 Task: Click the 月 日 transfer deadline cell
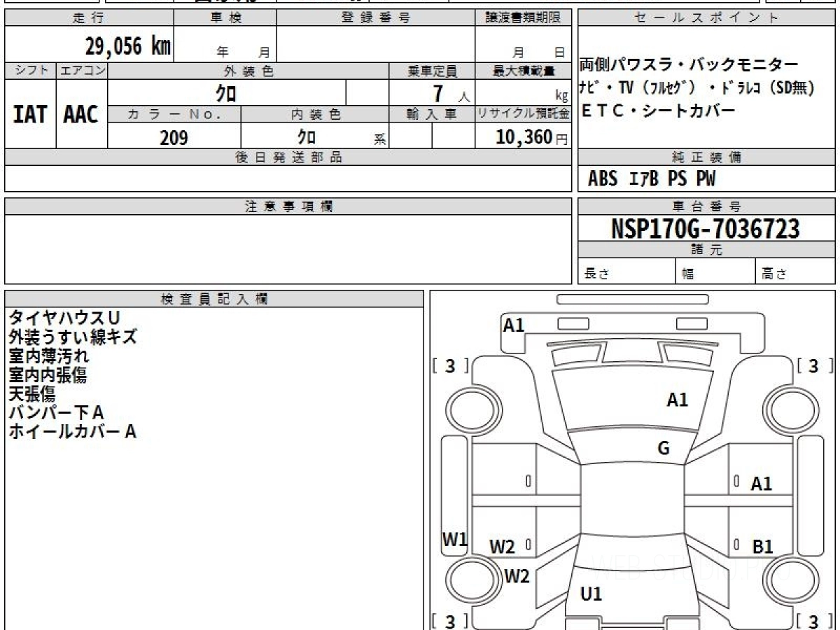[x=524, y=44]
